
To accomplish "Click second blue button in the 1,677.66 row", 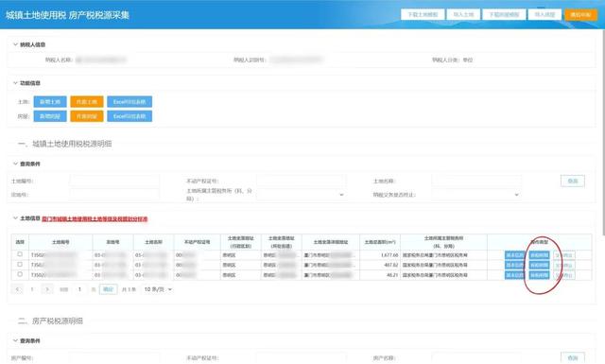I will 539,255.
